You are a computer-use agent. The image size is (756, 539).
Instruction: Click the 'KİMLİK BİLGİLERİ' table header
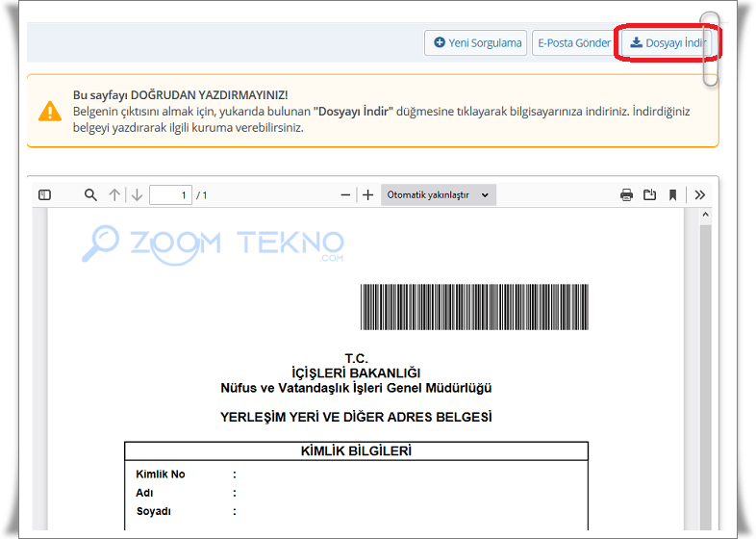356,451
